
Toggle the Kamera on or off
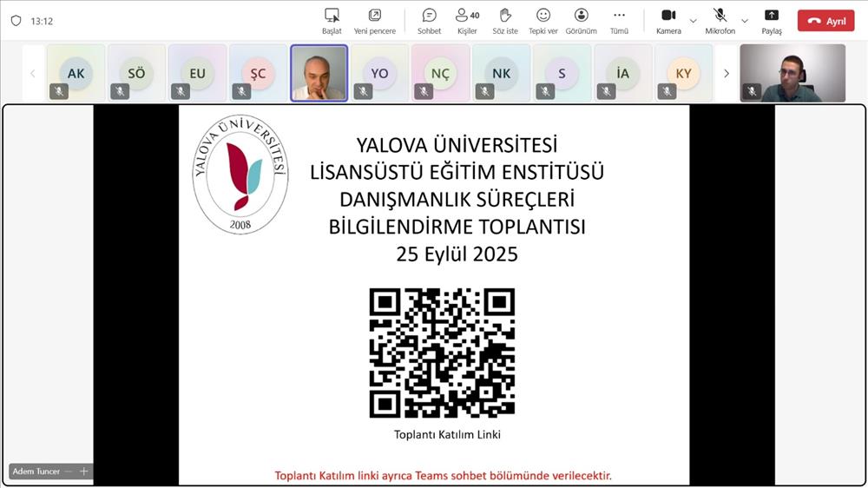click(x=668, y=20)
